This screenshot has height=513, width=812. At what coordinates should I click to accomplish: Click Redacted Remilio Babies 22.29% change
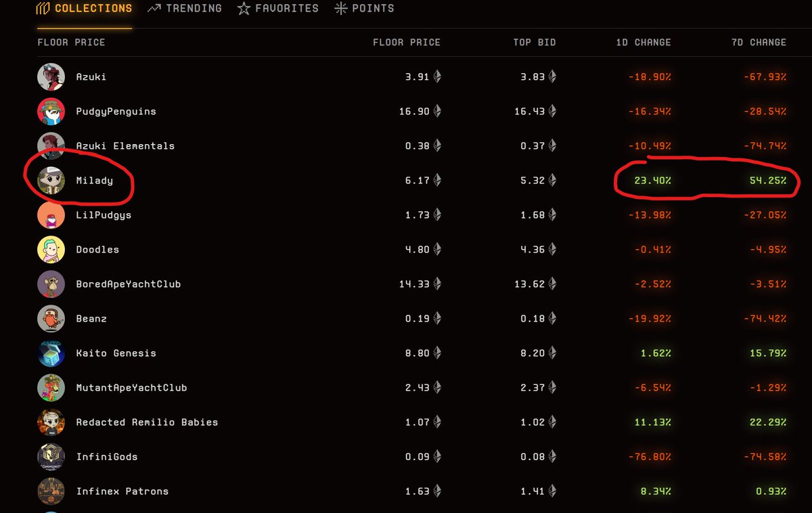767,422
